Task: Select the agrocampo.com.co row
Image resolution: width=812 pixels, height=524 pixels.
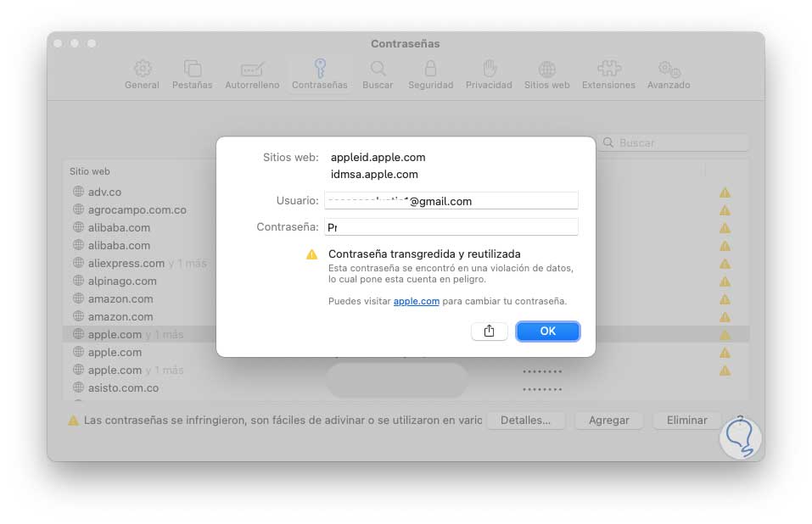Action: [x=406, y=210]
